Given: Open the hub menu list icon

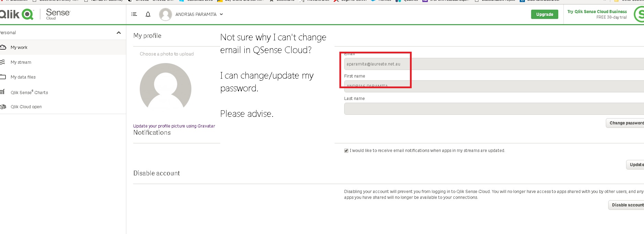Looking at the screenshot, I should click(134, 14).
